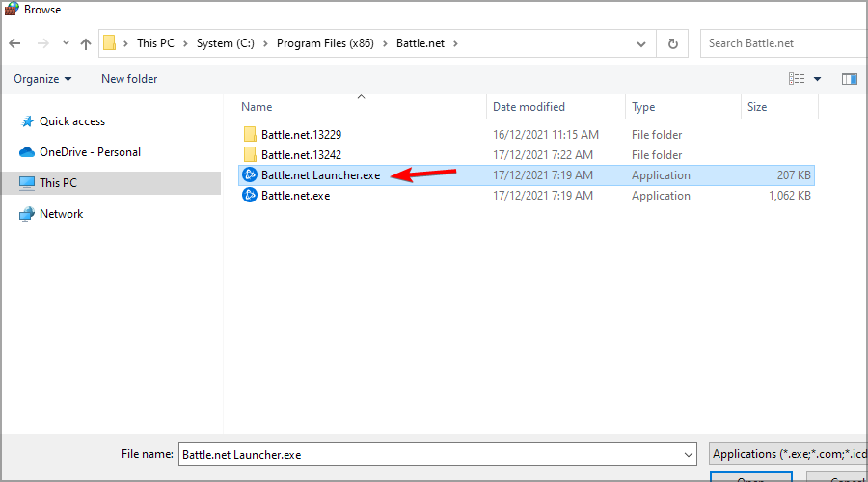Click the Quick access star icon
The width and height of the screenshot is (868, 482).
tap(27, 121)
